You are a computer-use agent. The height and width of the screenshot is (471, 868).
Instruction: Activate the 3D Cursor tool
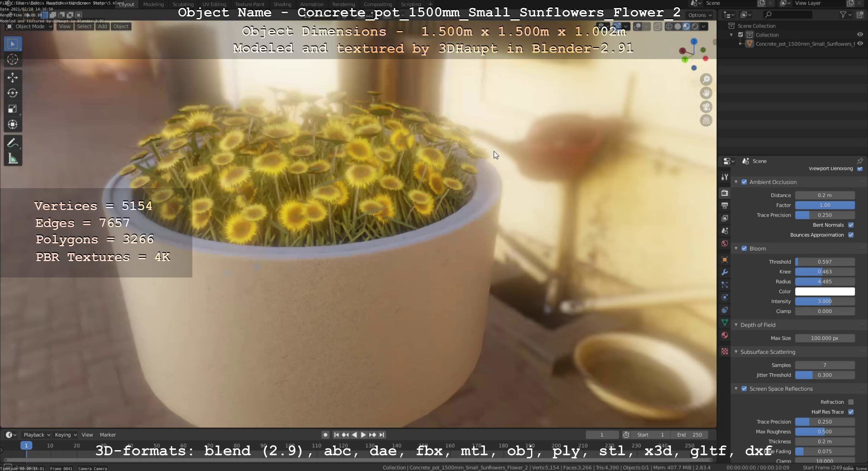click(13, 60)
